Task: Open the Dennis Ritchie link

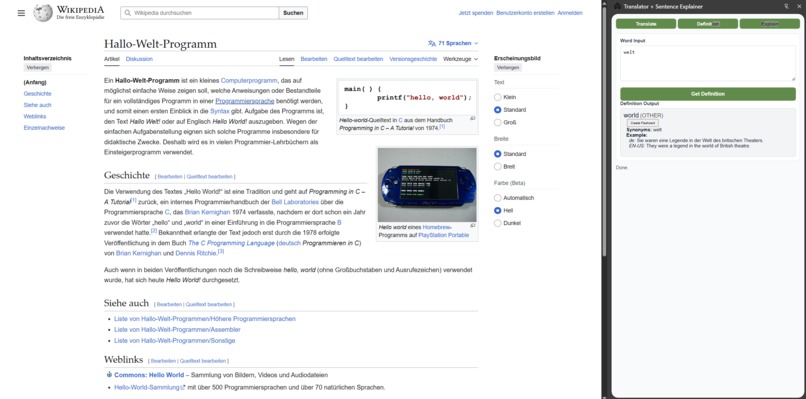Action: tap(196, 253)
